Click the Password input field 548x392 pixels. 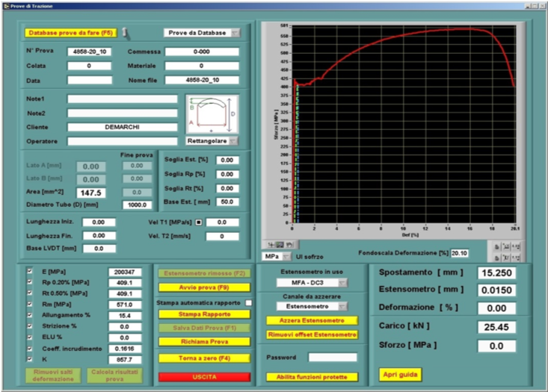click(332, 358)
